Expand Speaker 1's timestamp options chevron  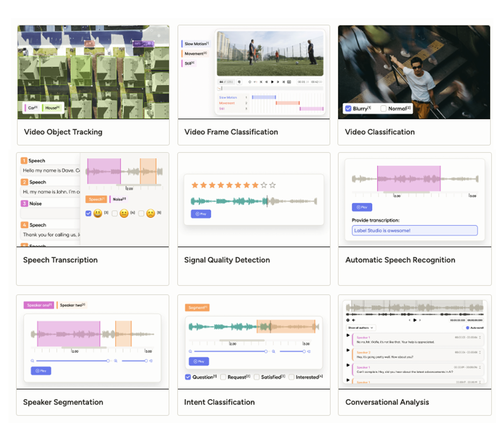(x=480, y=337)
